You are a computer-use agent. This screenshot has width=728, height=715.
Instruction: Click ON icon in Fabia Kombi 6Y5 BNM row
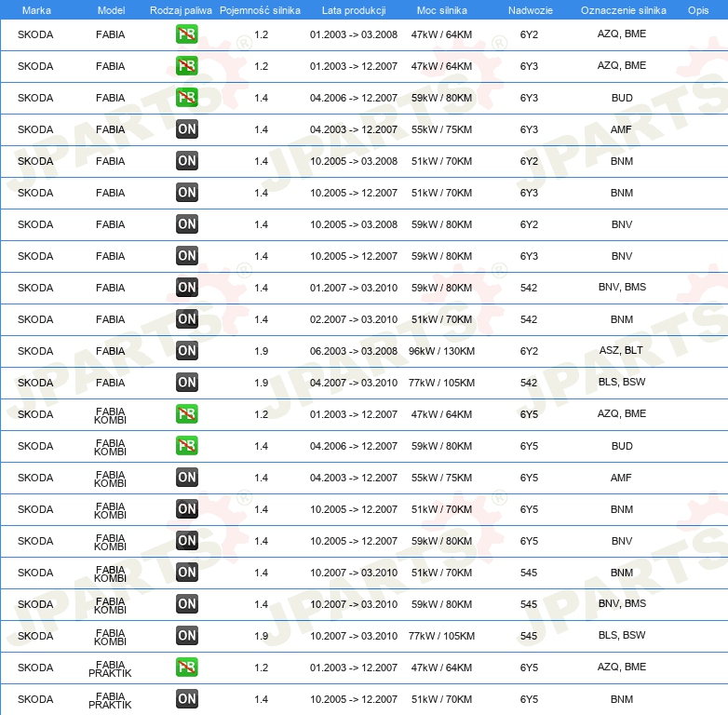[x=186, y=509]
